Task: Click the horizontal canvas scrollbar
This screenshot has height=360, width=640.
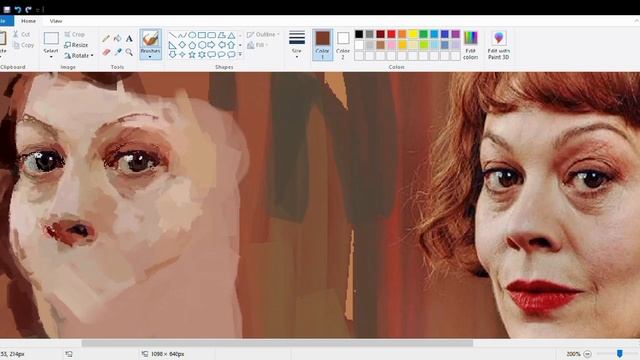Action: click(277, 343)
